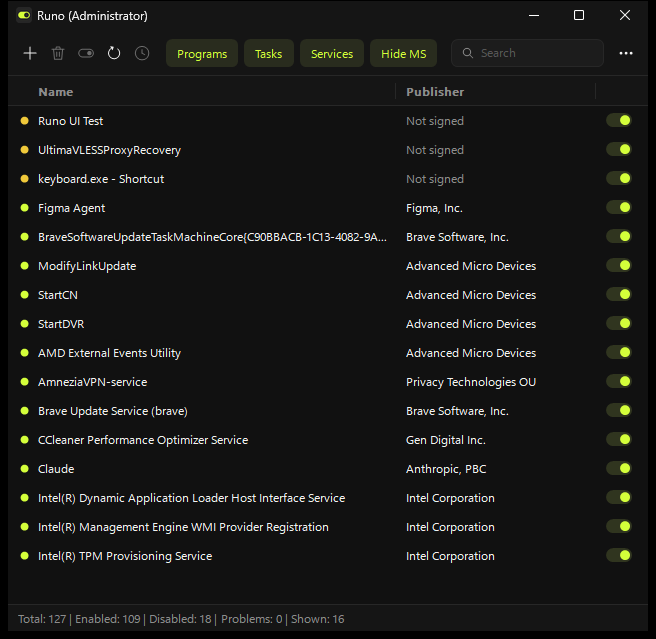
Task: Click Problems: 0 in status bar
Action: pos(251,619)
